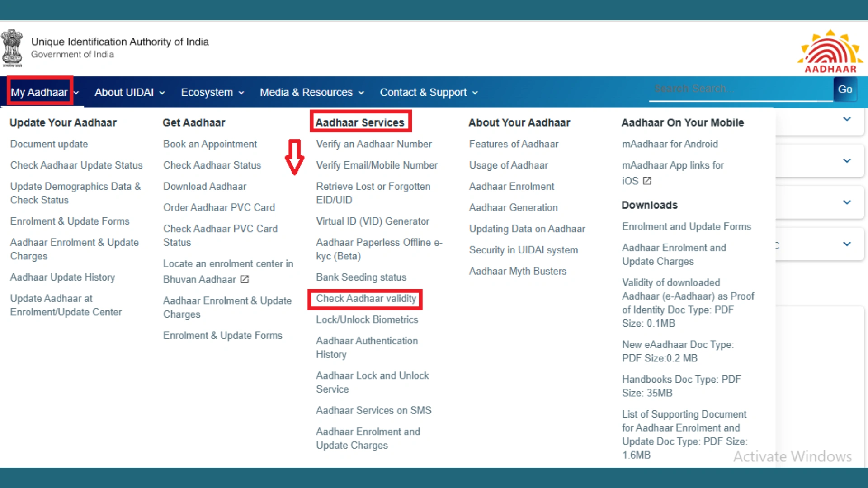This screenshot has height=488, width=868.
Task: Open Security in UIDAI system
Action: 524,250
